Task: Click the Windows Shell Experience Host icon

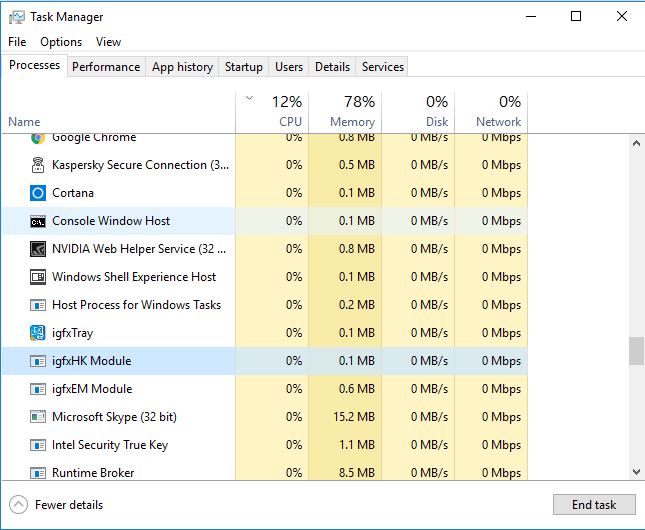Action: tap(38, 277)
